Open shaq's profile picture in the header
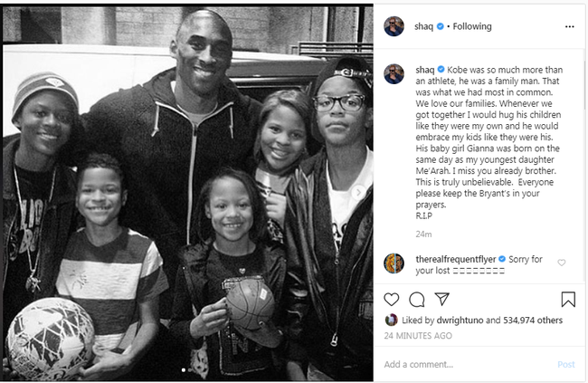Image resolution: width=588 pixels, height=383 pixels. [394, 26]
